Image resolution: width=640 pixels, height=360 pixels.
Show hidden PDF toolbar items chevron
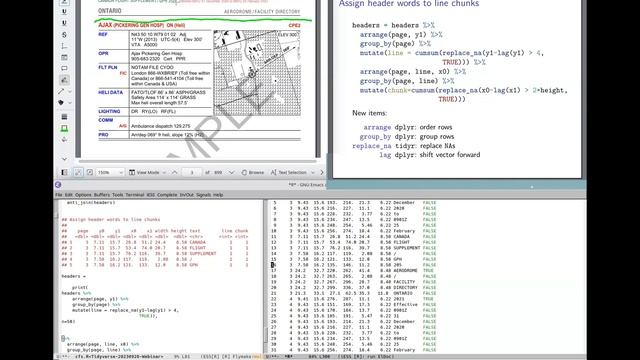click(322, 173)
